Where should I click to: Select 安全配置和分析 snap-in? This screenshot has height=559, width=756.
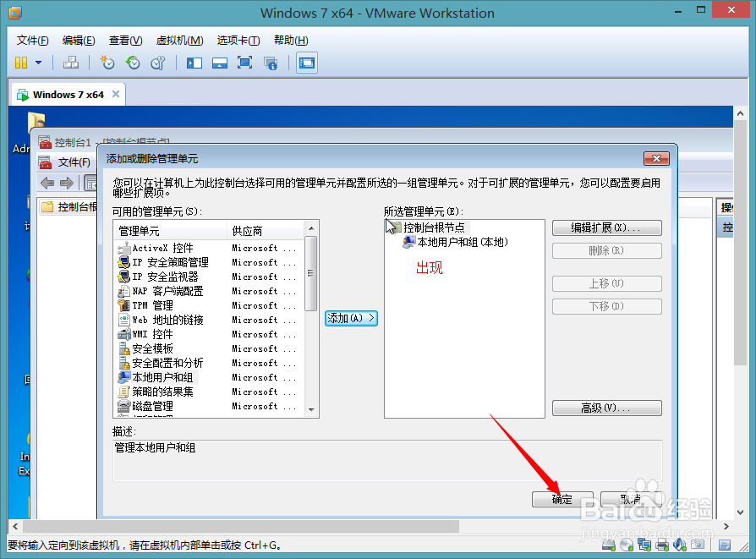[209, 363]
